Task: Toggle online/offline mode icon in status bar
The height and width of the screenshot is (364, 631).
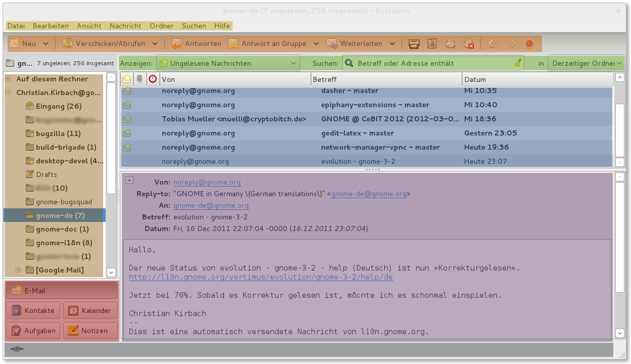Action: [x=17, y=349]
